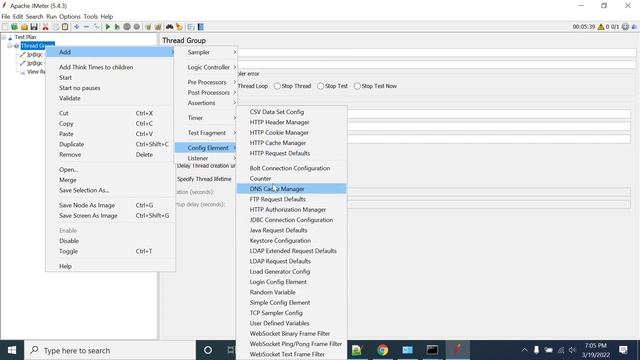This screenshot has width=640, height=360.
Task: Open the Run menu
Action: (51, 17)
